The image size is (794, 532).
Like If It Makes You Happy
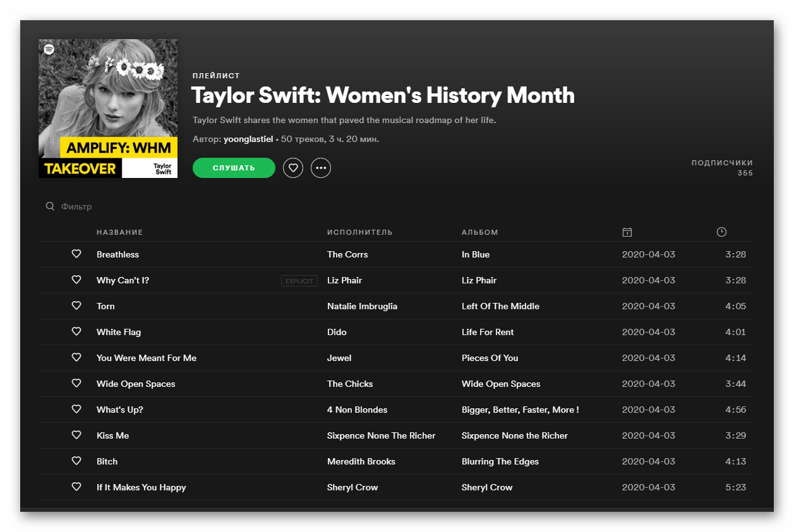point(76,487)
